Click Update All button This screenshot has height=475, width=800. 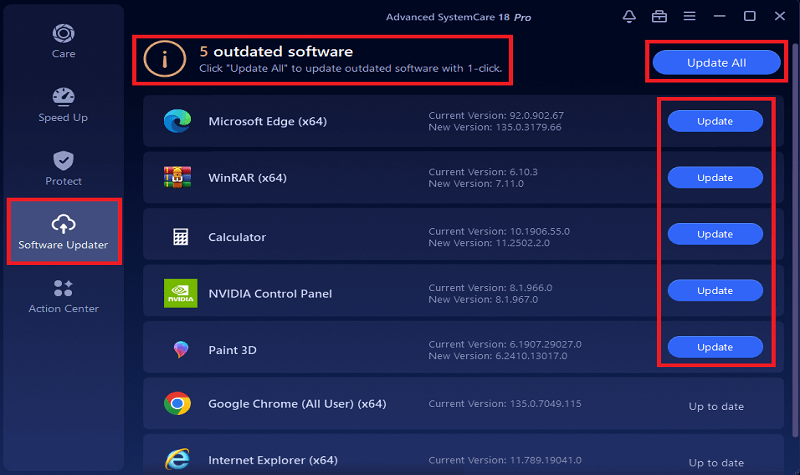pos(716,63)
